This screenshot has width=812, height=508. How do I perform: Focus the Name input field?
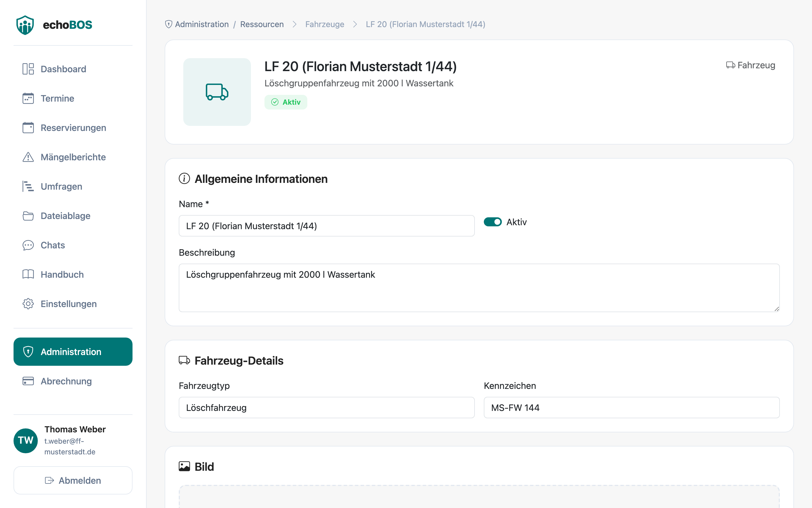(327, 226)
